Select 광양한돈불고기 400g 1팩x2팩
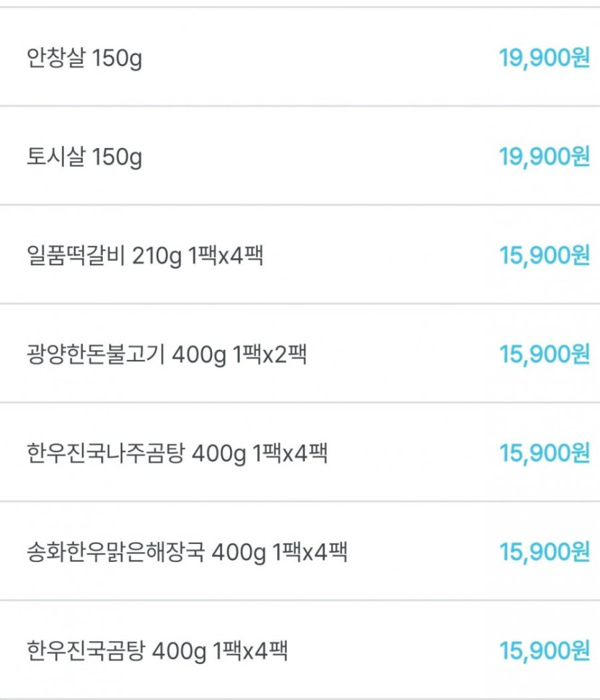The width and height of the screenshot is (600, 700). [167, 355]
